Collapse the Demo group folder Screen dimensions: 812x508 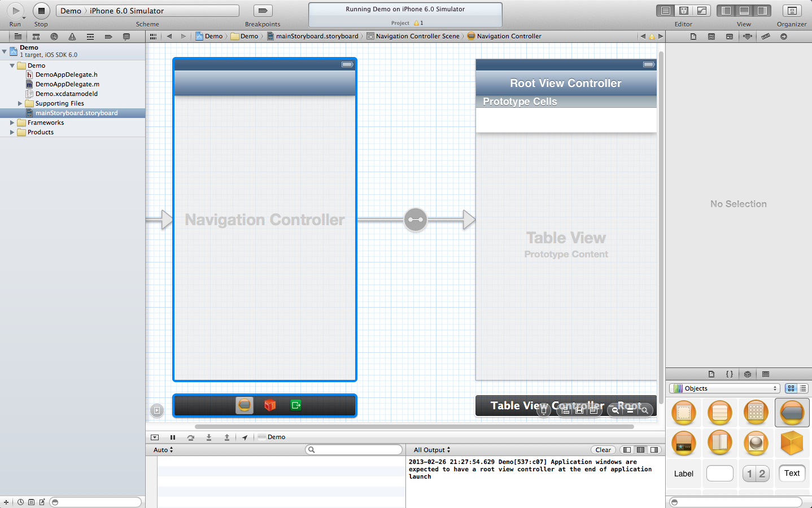click(12, 65)
